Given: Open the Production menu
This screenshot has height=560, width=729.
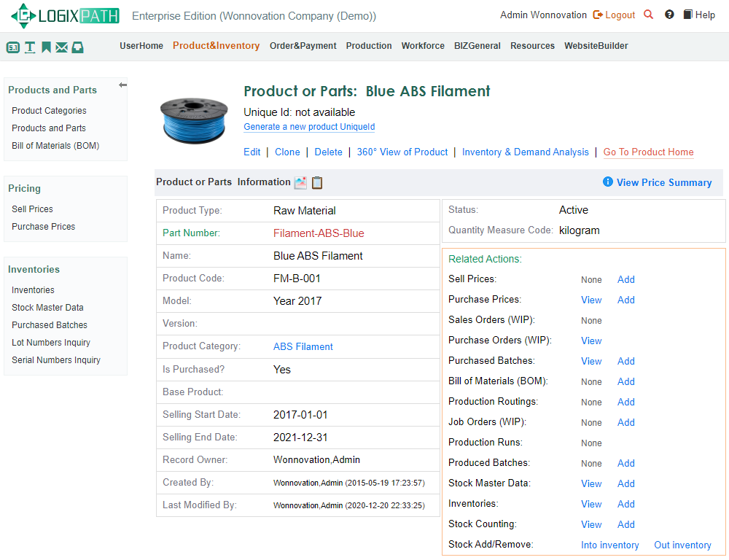Looking at the screenshot, I should (369, 45).
